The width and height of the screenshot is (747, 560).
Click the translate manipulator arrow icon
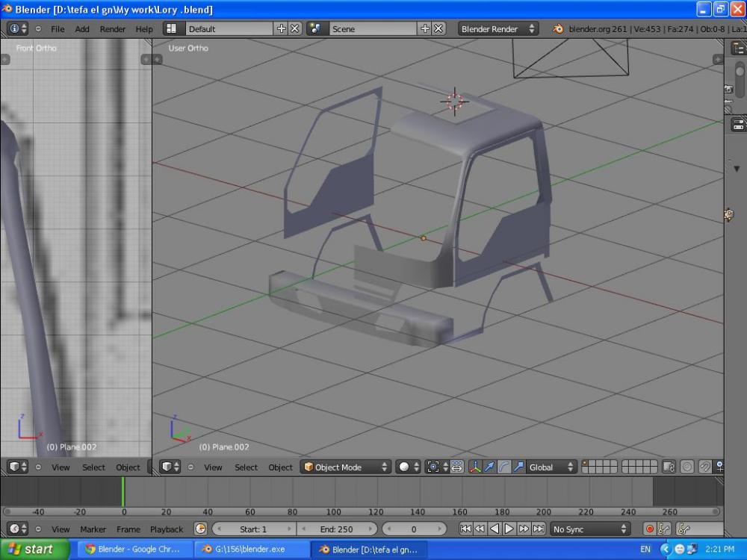[489, 467]
